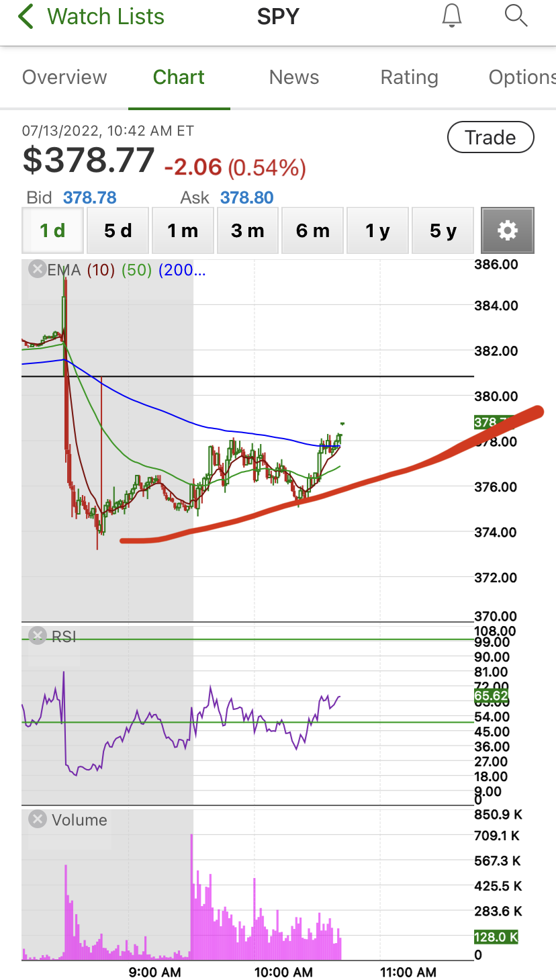Tap the 65.62 RSI value tag
Image resolution: width=556 pixels, height=980 pixels.
point(491,696)
